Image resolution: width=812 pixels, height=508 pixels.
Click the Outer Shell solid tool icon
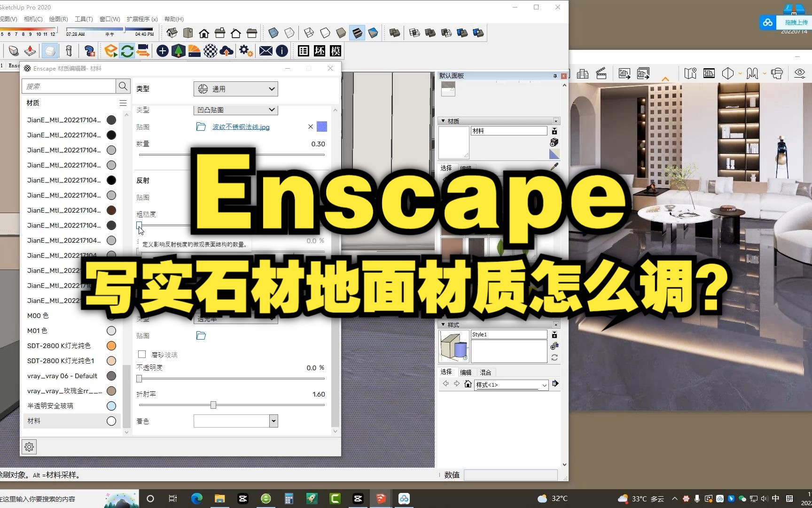click(x=395, y=33)
